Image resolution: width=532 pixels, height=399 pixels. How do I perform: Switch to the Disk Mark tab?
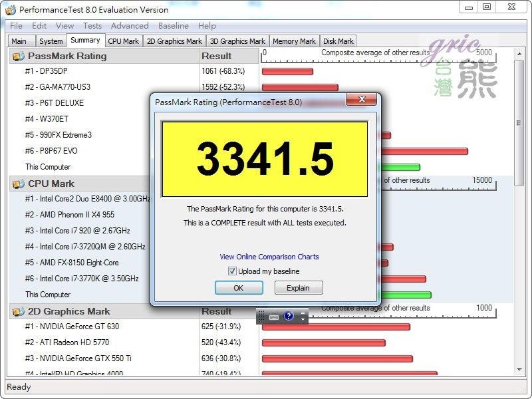coord(338,41)
